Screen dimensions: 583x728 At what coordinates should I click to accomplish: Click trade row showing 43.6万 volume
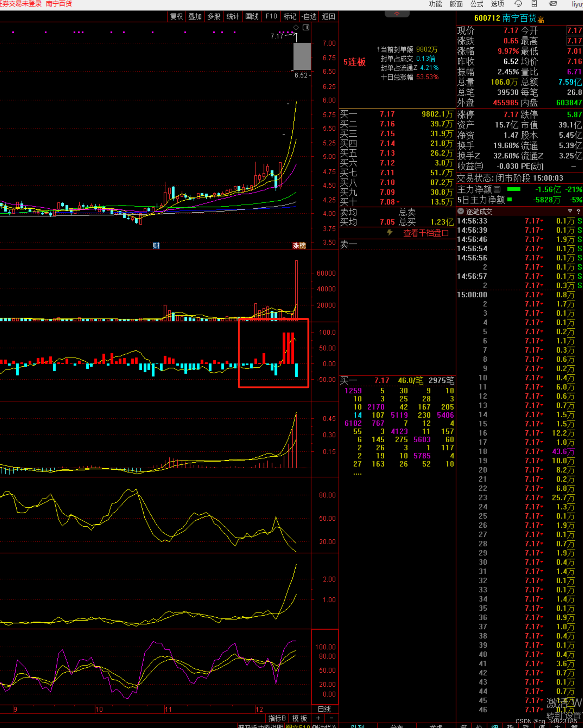[x=519, y=451]
